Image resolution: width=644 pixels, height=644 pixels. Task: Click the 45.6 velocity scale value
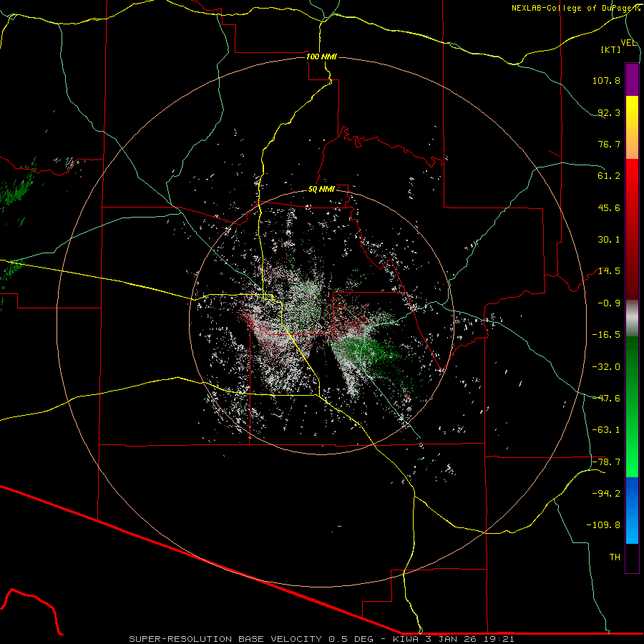click(x=609, y=208)
